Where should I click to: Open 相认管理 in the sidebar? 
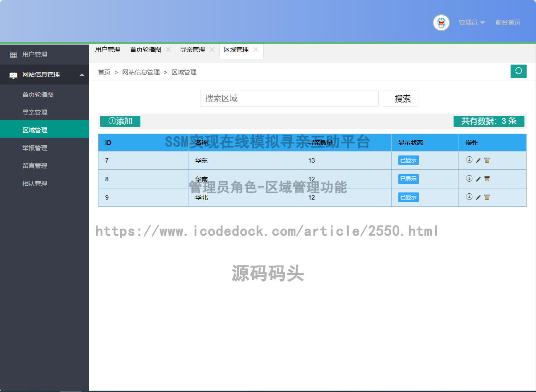pyautogui.click(x=45, y=184)
